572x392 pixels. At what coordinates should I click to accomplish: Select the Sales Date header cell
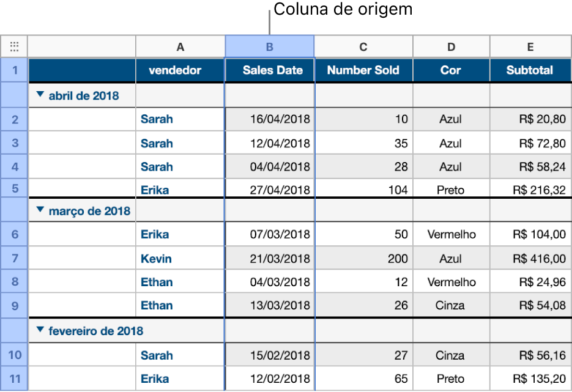point(269,70)
